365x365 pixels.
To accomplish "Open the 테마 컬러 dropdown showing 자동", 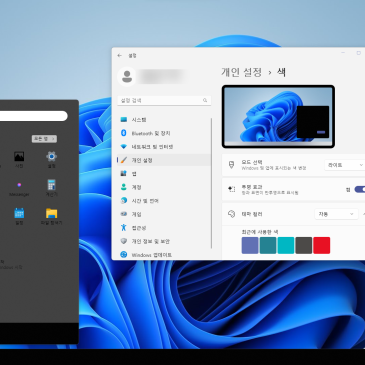I will pyautogui.click(x=336, y=214).
